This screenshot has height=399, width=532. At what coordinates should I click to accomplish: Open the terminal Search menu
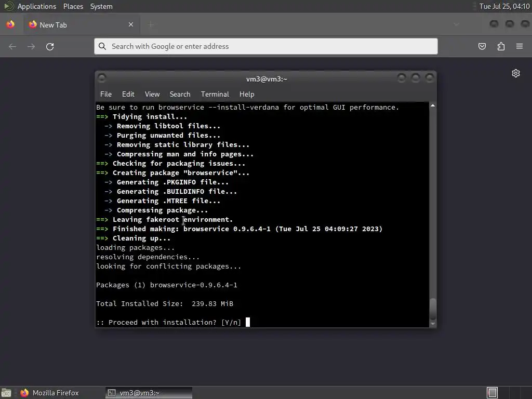click(180, 95)
